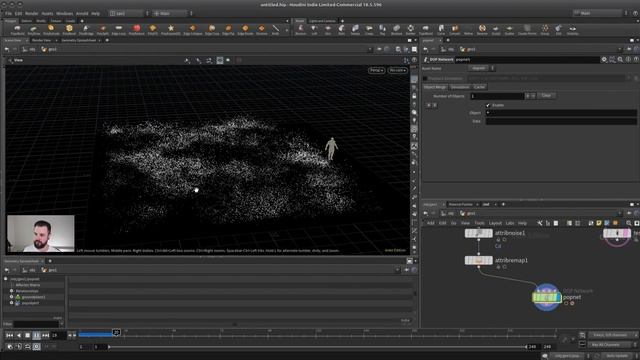Toggle the Playback Simulation checkbox
Image resolution: width=640 pixels, height=360 pixels.
point(425,78)
